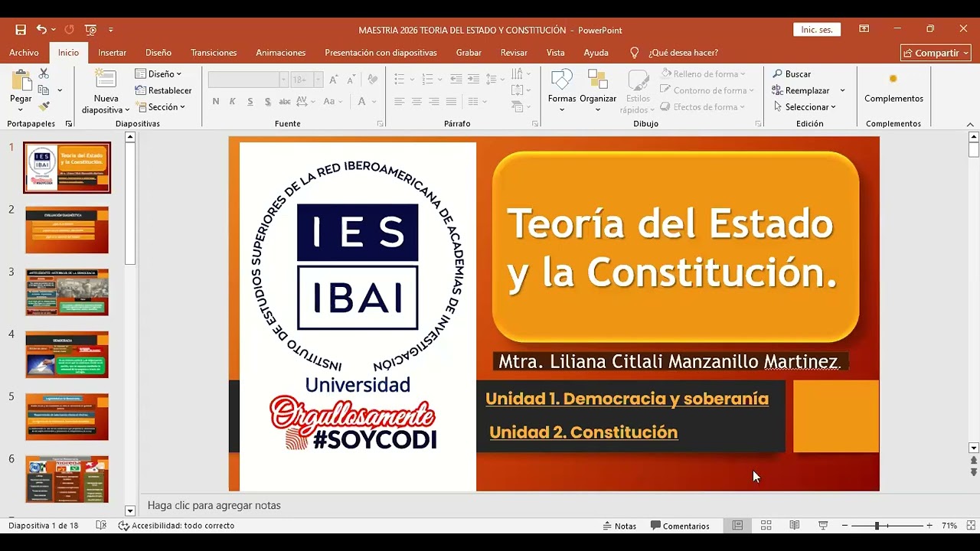Start slideshow from status bar icon
Image resolution: width=980 pixels, height=551 pixels.
click(823, 526)
